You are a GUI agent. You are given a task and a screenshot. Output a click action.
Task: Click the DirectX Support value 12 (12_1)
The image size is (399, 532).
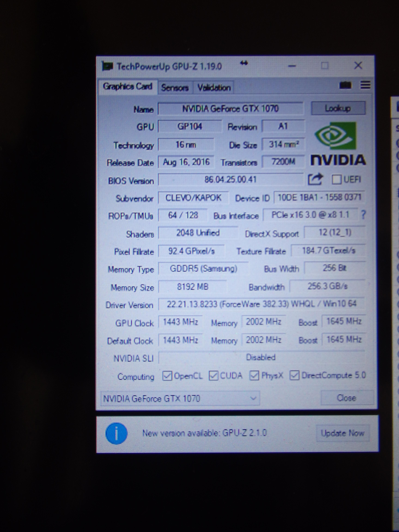[x=335, y=232]
